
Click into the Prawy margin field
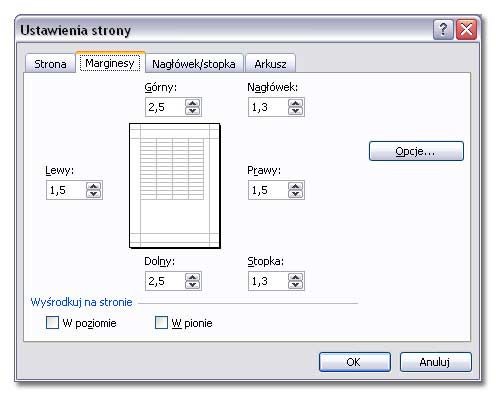[x=268, y=190]
